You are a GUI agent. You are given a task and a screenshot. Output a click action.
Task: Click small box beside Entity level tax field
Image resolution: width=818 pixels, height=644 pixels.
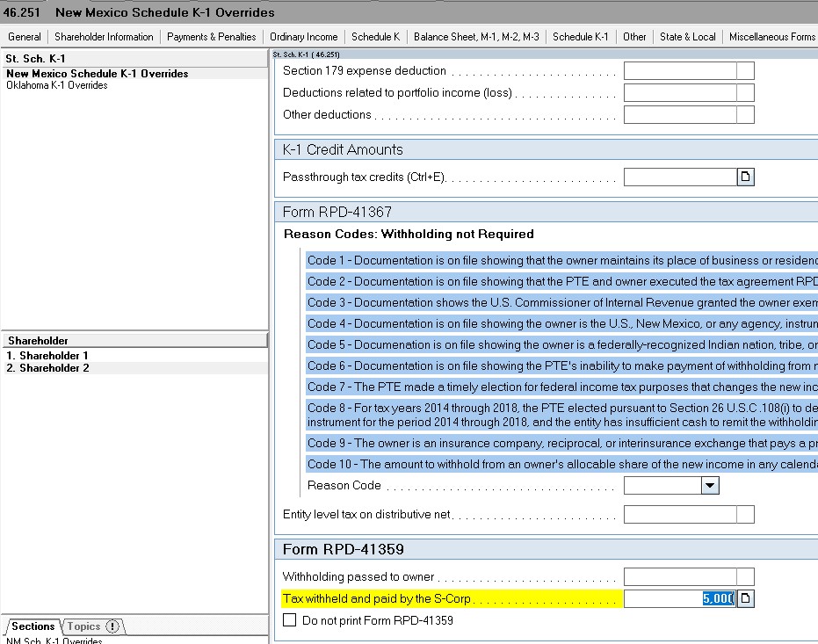(745, 515)
